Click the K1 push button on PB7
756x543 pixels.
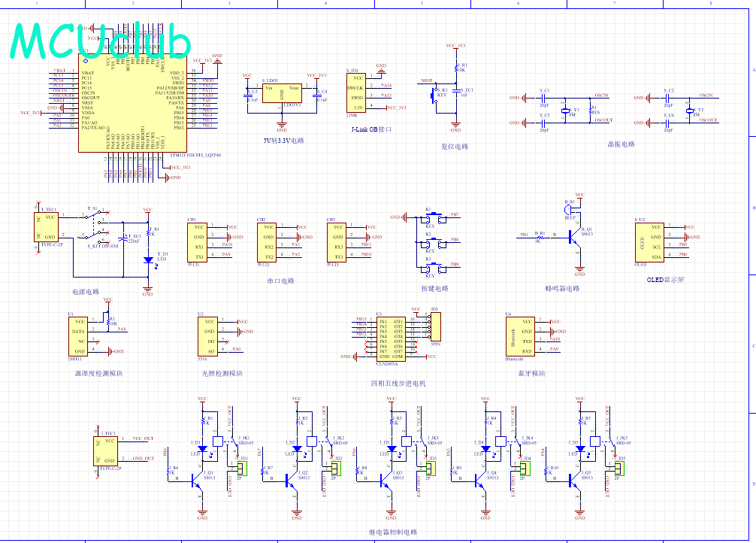pyautogui.click(x=432, y=217)
